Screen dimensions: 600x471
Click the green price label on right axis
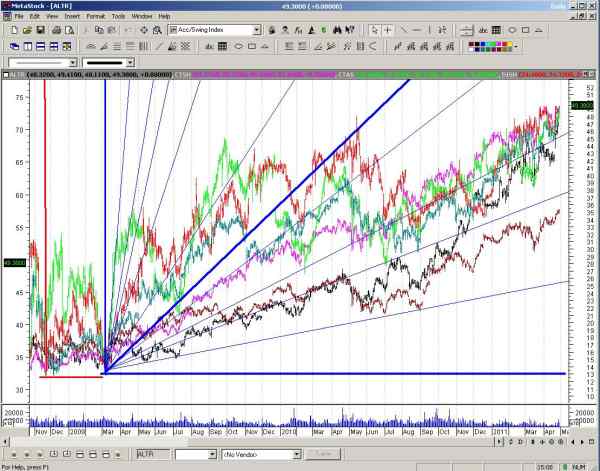[x=582, y=105]
